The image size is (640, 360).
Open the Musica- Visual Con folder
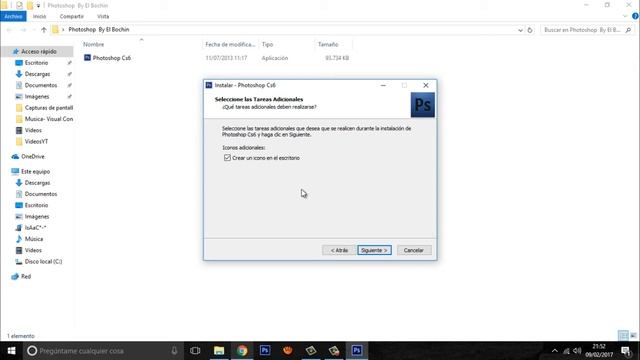click(49, 119)
